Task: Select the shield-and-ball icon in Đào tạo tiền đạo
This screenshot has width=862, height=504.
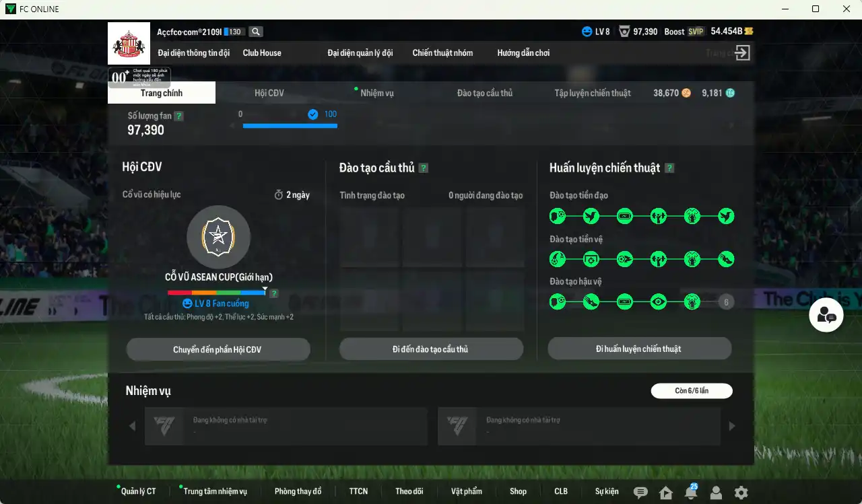Action: click(x=557, y=217)
